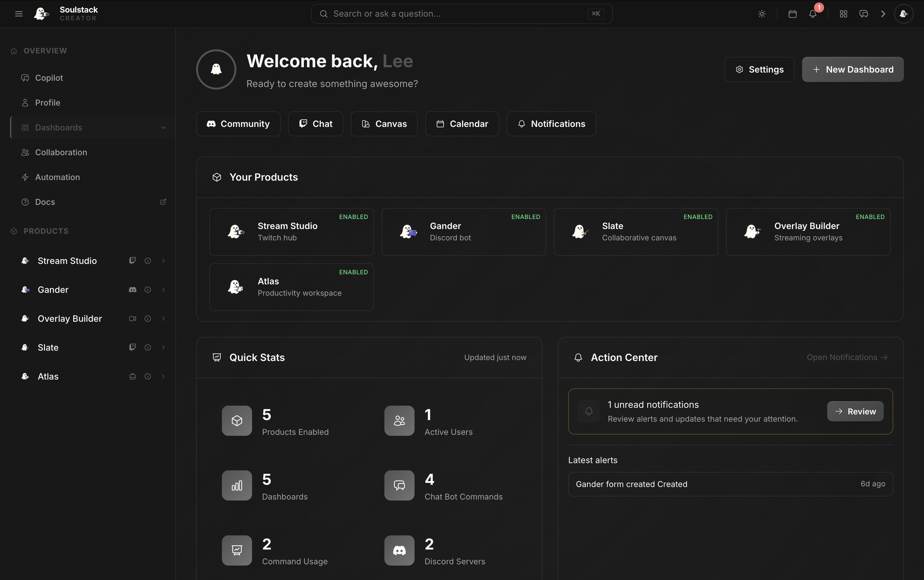924x580 pixels.
Task: Open the Chat tab
Action: pos(316,124)
